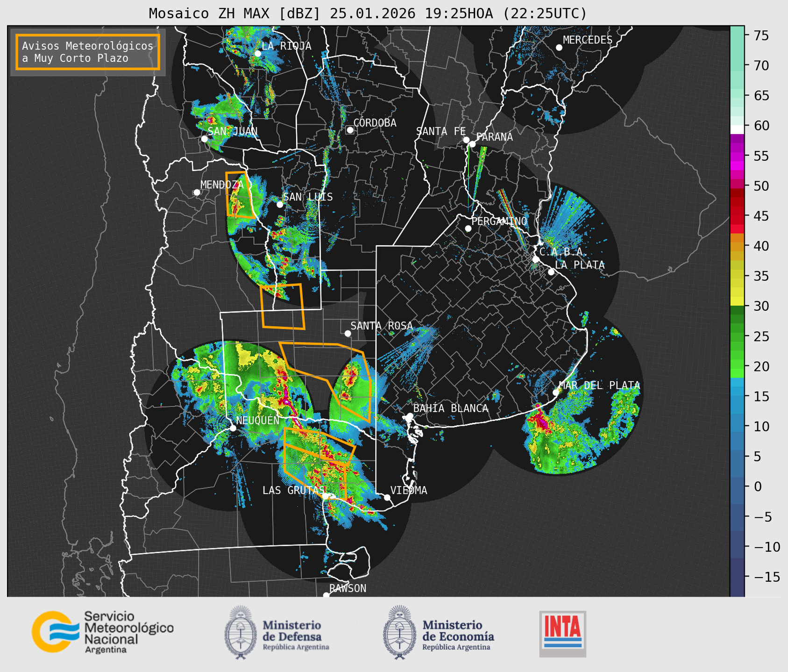Viewport: 788px width, 672px height.
Task: Click the SAN LUIS city label
Action: pyautogui.click(x=308, y=197)
